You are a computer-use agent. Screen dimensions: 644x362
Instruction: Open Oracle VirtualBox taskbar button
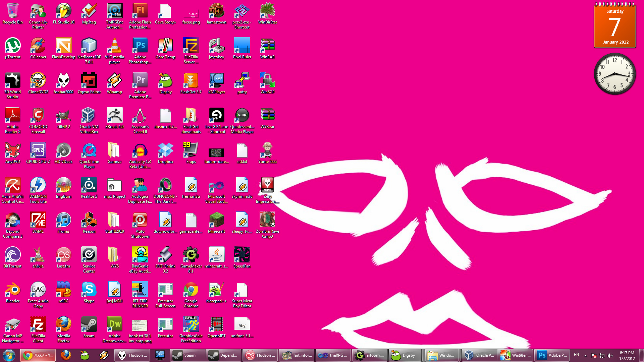click(x=479, y=355)
